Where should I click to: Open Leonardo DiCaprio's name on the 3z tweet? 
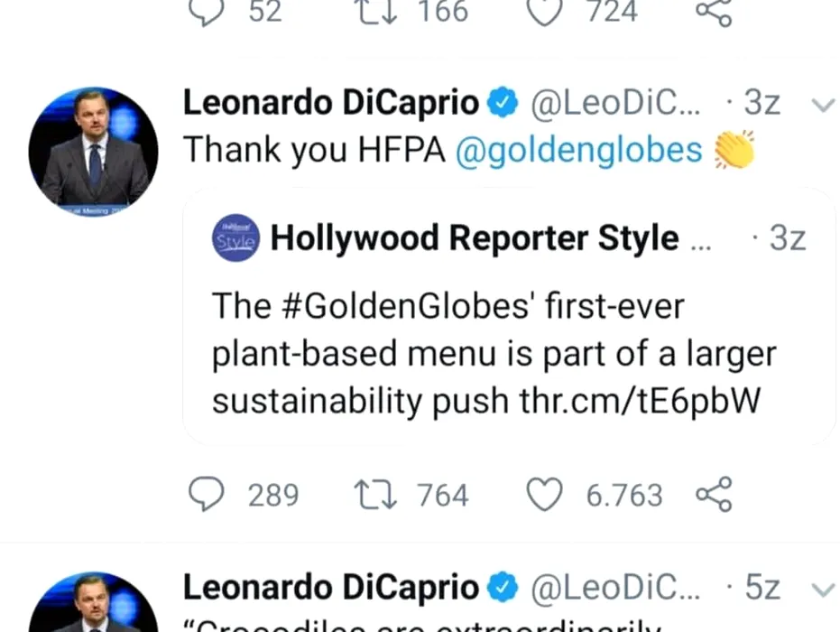point(331,104)
